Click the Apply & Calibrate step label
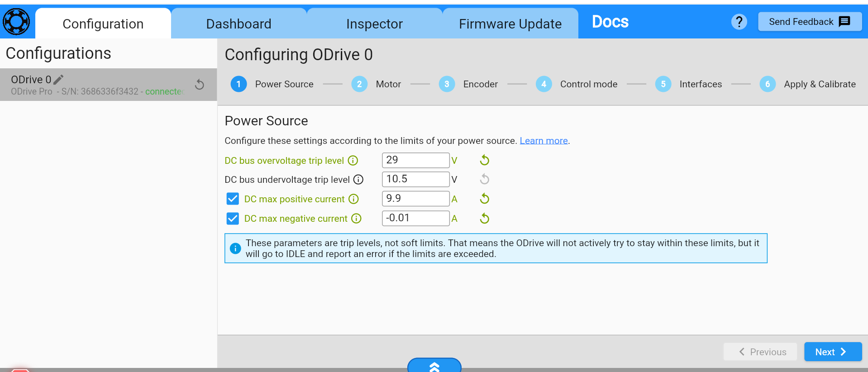Image resolution: width=868 pixels, height=372 pixels. click(820, 84)
